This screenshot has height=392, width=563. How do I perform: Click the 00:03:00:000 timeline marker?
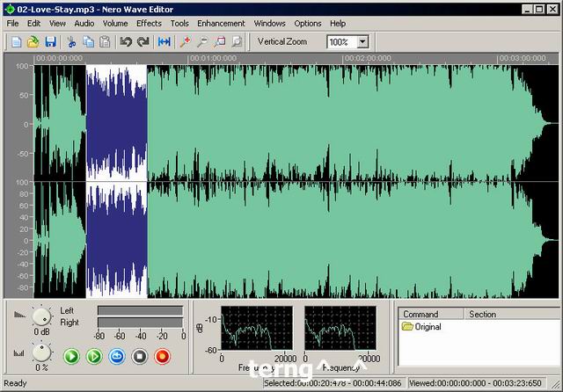[x=523, y=58]
